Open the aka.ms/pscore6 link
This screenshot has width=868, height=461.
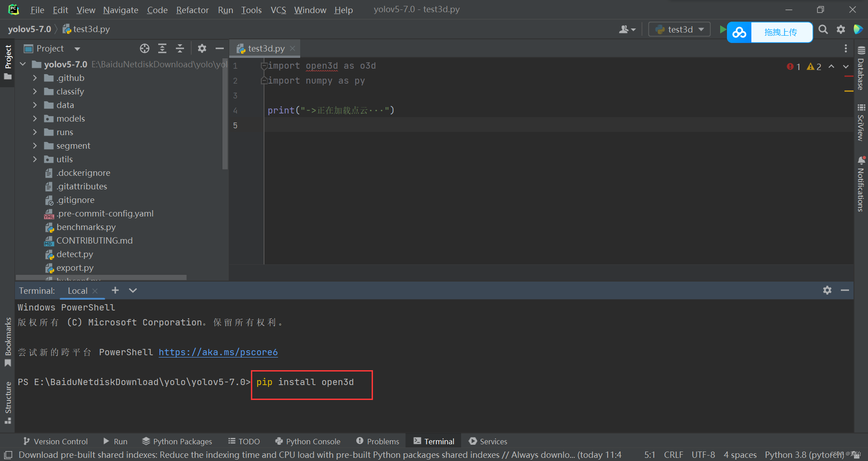[x=218, y=352]
